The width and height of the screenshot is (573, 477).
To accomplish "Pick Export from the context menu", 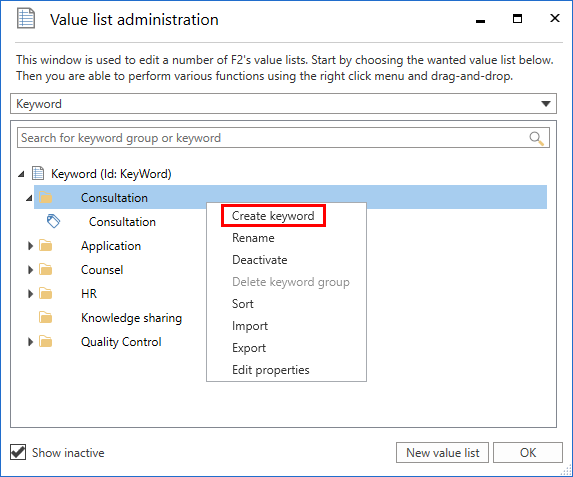I will tap(249, 348).
